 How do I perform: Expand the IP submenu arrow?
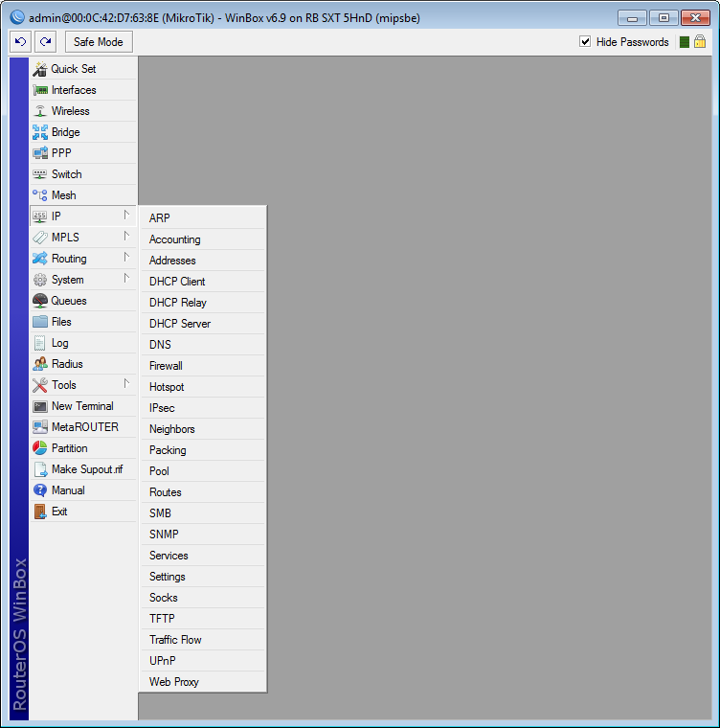tap(126, 215)
